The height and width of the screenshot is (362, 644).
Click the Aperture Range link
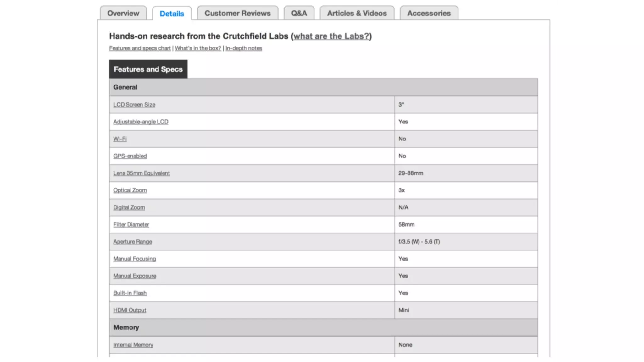coord(132,242)
